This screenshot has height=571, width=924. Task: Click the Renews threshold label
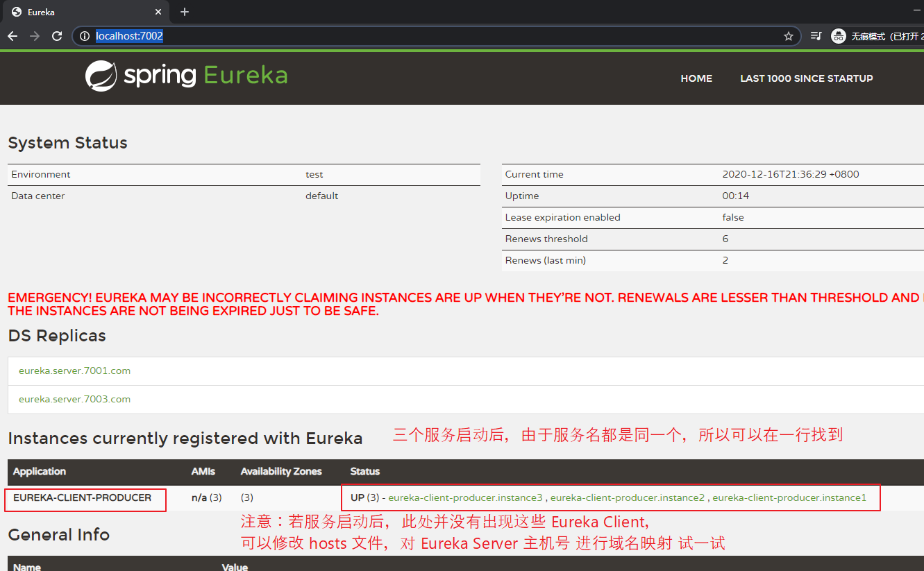tap(546, 239)
